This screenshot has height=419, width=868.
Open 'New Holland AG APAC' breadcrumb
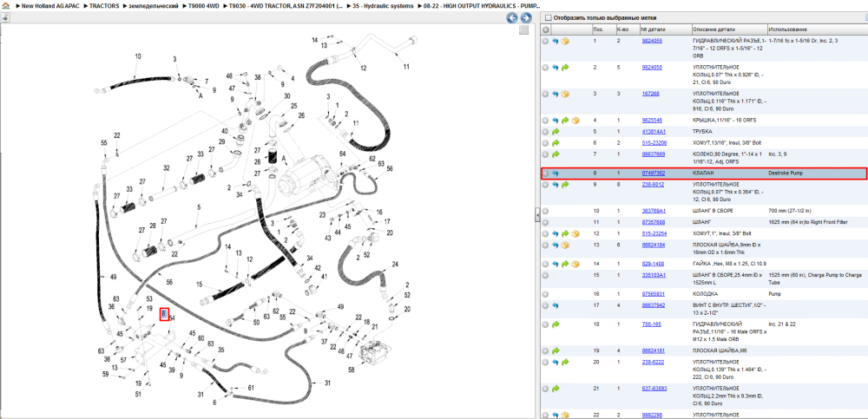coord(49,5)
